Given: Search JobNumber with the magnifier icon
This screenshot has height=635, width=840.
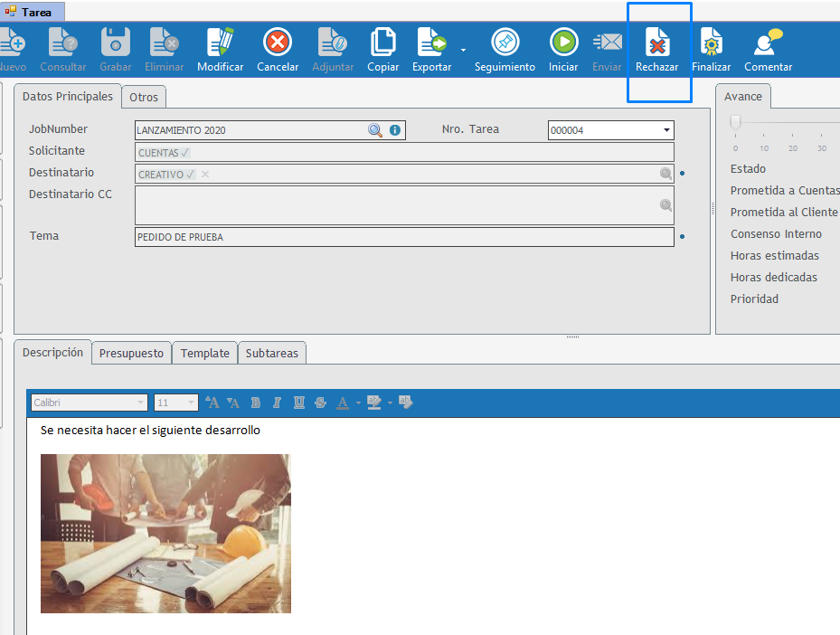Looking at the screenshot, I should tap(375, 130).
